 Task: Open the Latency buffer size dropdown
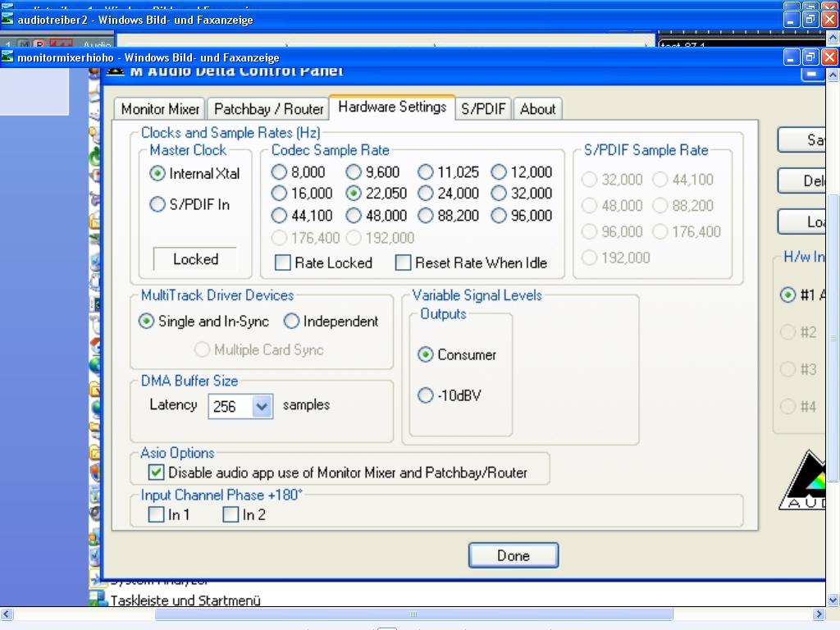[262, 406]
